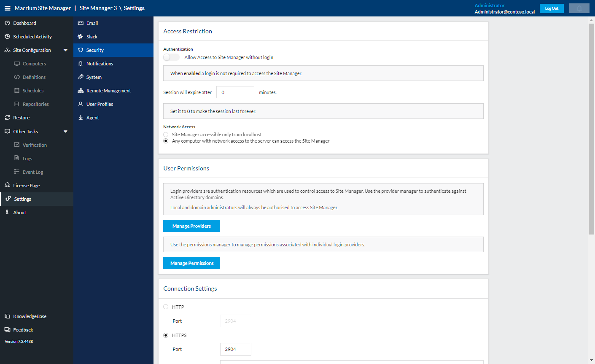This screenshot has width=595, height=364.
Task: Collapse the Other Tasks section
Action: point(65,131)
